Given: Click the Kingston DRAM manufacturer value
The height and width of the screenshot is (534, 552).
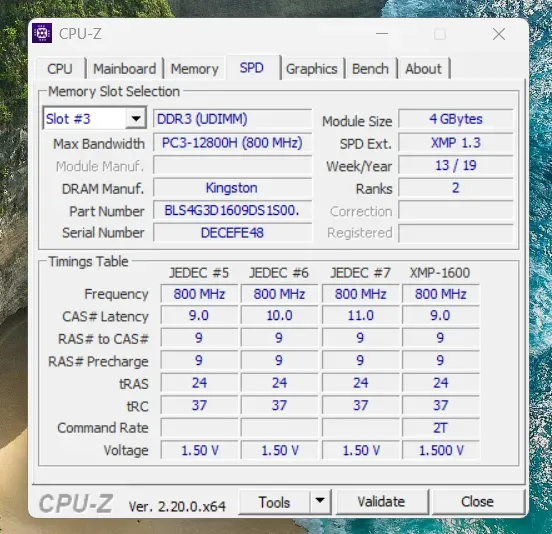Looking at the screenshot, I should click(232, 188).
